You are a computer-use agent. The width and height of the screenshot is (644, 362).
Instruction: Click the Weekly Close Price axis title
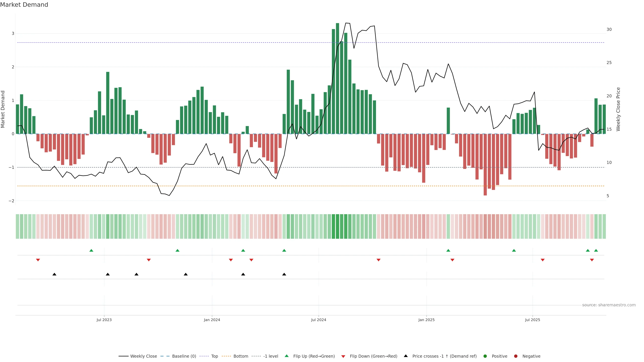point(618,109)
